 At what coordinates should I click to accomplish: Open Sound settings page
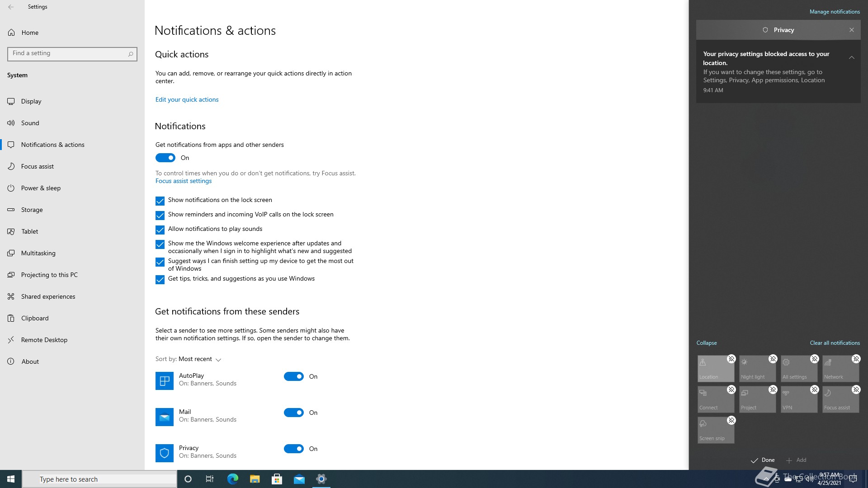[x=72, y=123]
